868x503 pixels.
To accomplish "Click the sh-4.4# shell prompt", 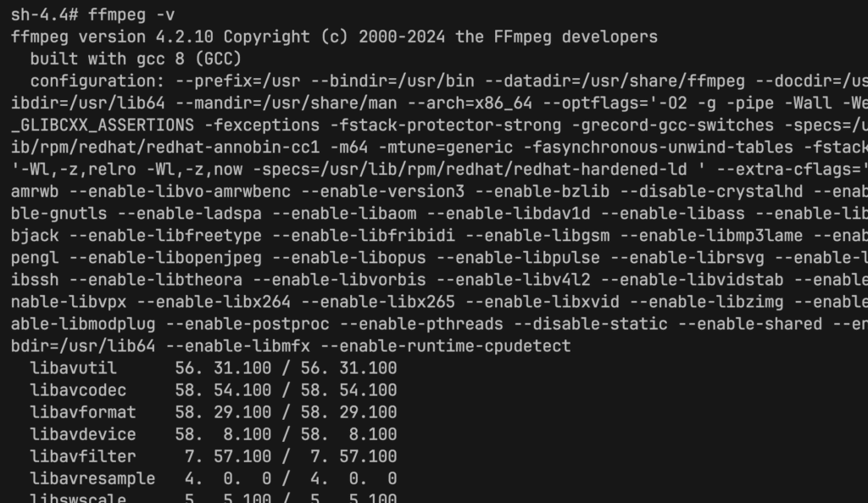I will (x=44, y=15).
